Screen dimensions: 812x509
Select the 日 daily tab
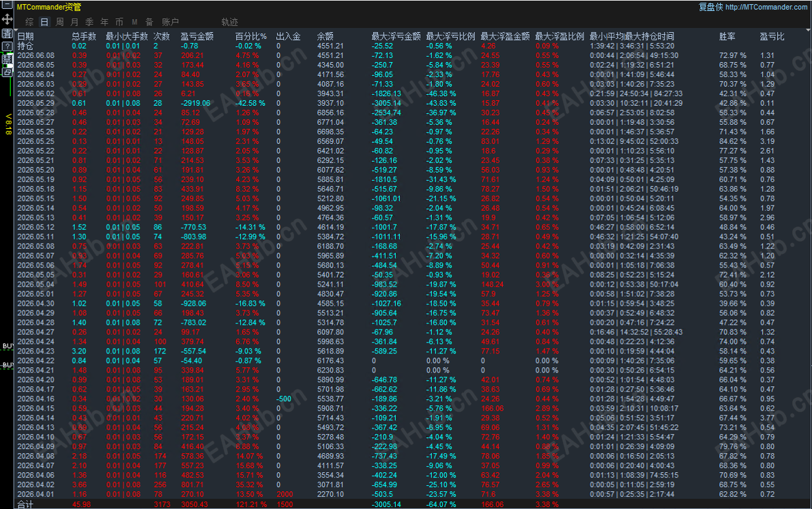44,22
